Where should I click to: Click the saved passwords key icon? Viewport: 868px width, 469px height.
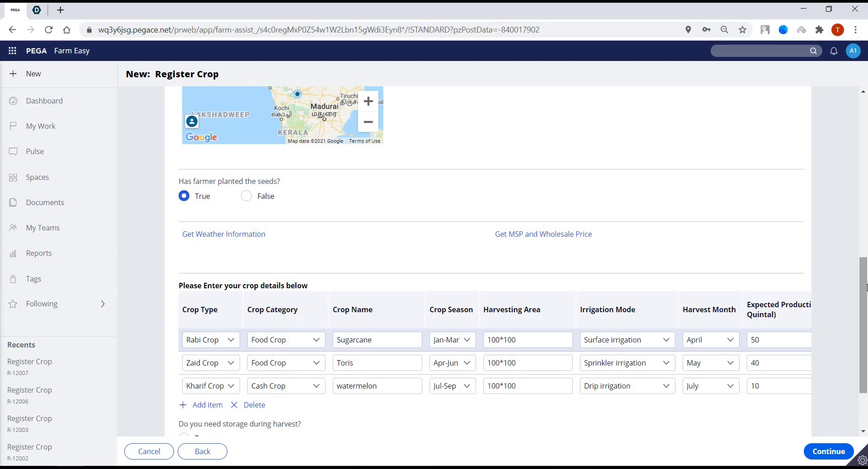tap(706, 30)
